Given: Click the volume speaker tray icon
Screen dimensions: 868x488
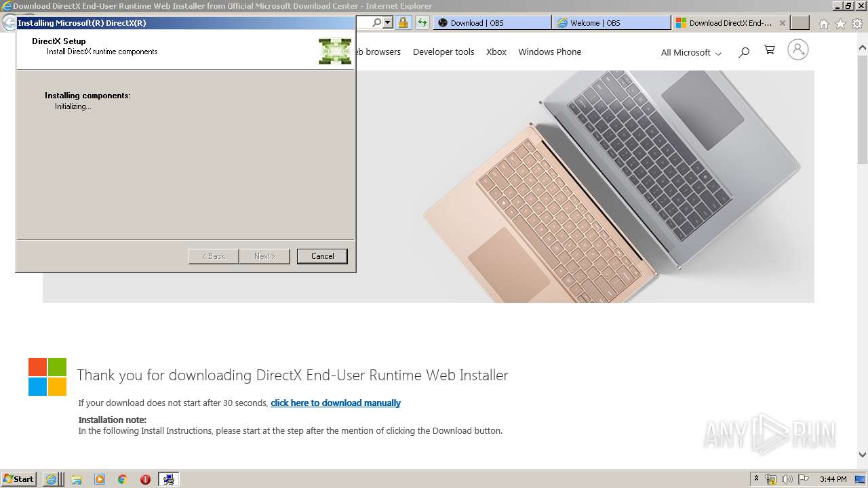Looking at the screenshot, I should 787,479.
